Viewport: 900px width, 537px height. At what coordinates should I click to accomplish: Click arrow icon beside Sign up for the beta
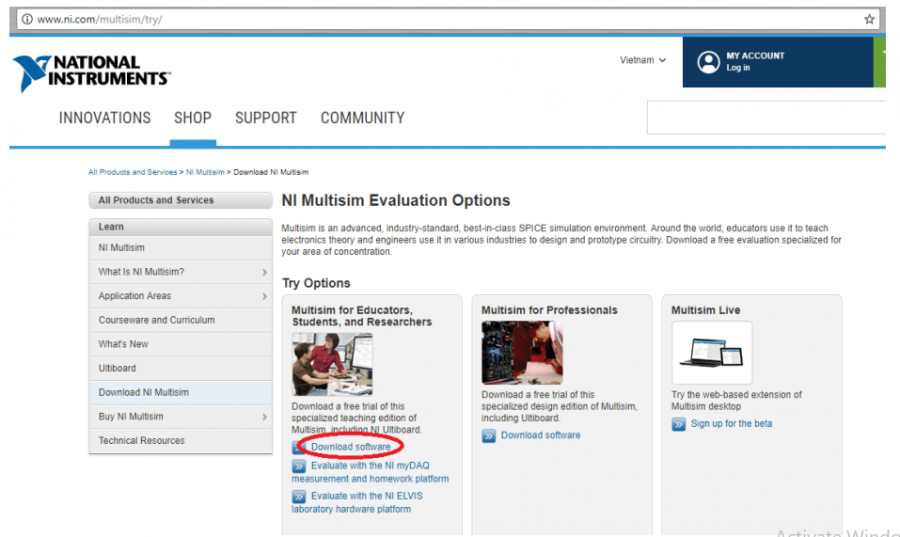point(679,424)
